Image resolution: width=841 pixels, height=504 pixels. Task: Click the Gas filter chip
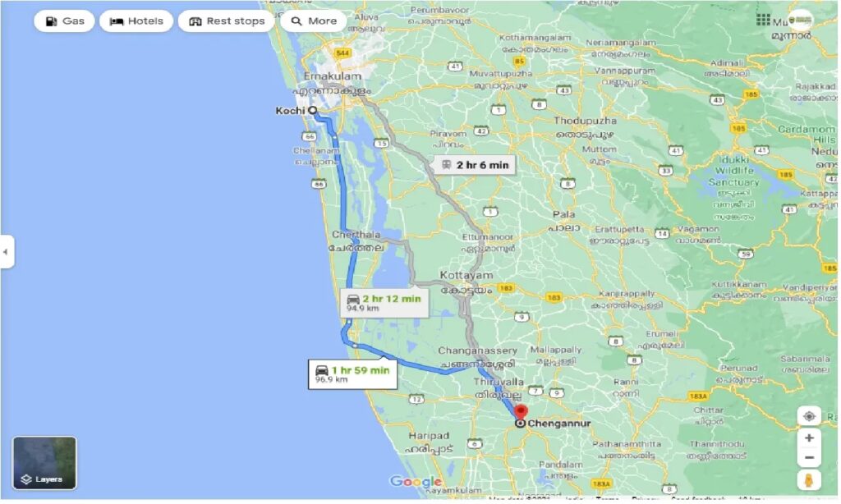[64, 21]
